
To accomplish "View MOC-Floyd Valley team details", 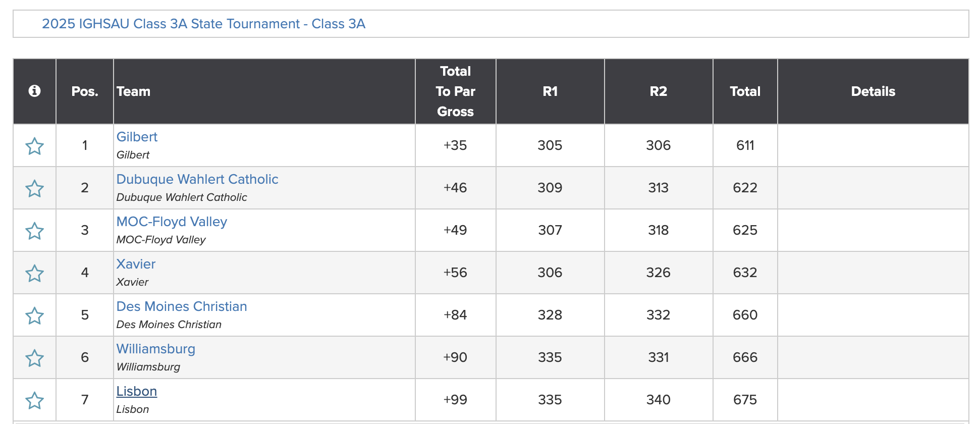I will [x=172, y=222].
